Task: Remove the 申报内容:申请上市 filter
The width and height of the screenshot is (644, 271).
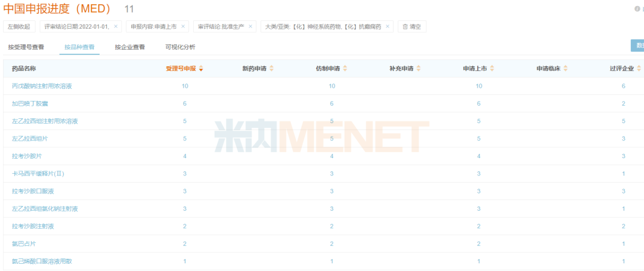Action: 183,26
